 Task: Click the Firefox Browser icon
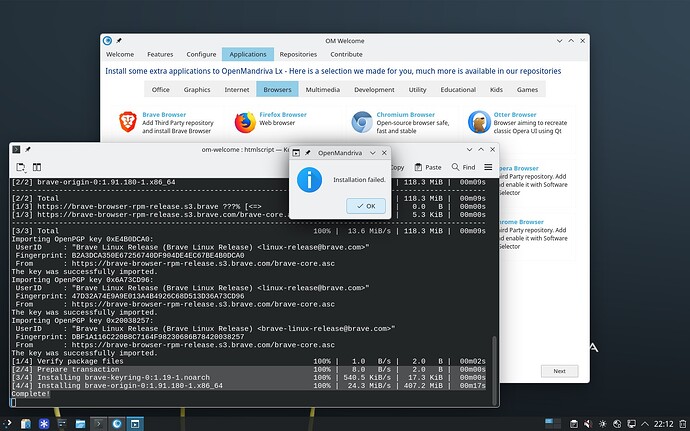[245, 122]
